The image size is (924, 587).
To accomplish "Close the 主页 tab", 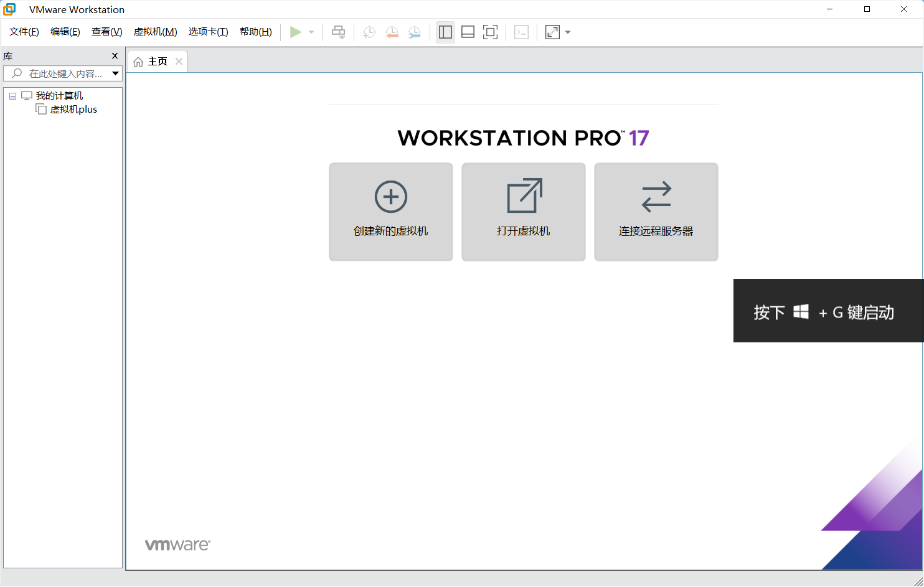I will [179, 61].
